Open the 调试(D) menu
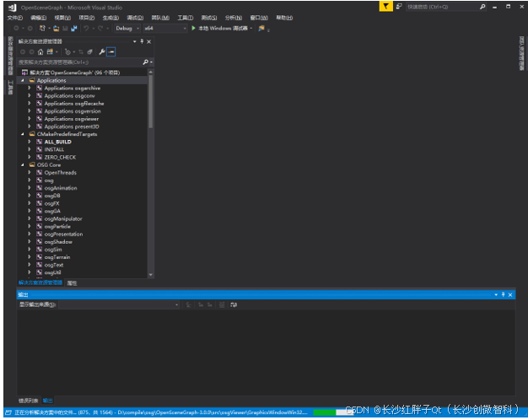Screen dimensions: 528x420 pos(135,17)
